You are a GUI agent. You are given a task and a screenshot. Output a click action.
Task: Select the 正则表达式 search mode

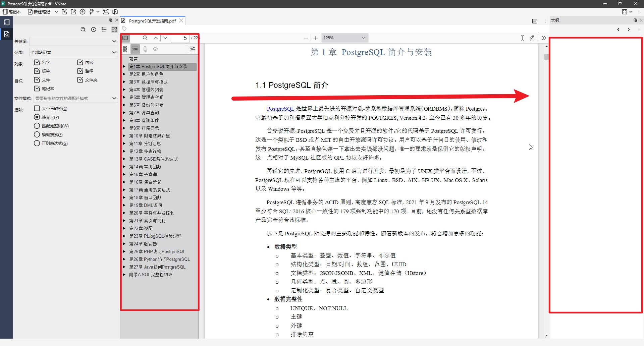tap(37, 143)
